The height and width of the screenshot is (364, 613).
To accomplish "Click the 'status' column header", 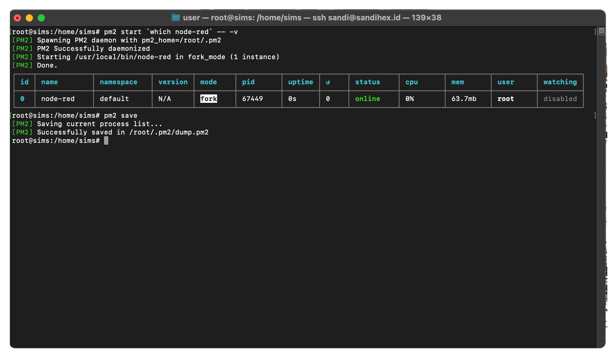I will tap(368, 82).
